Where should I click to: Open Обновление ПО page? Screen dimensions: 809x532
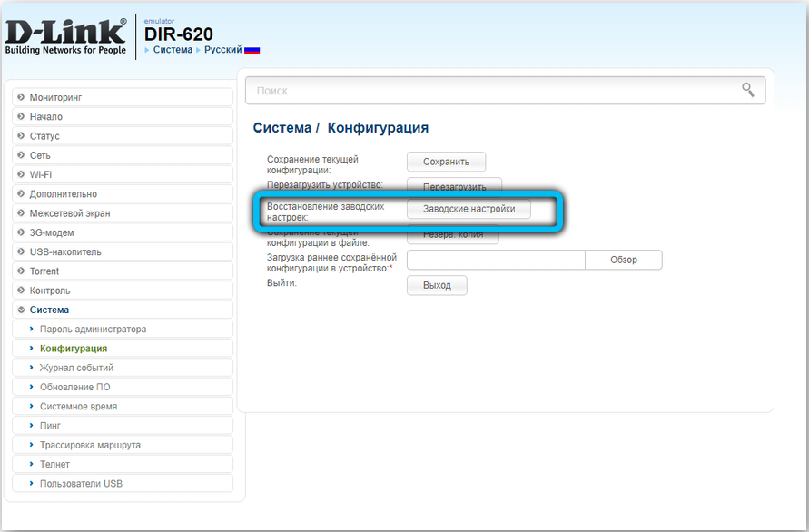123,387
